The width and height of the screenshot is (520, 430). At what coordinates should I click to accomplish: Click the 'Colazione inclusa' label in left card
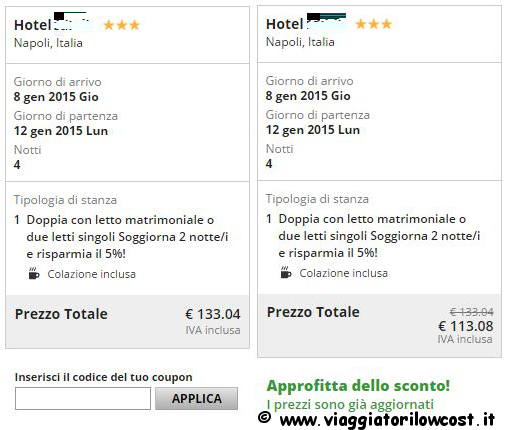(x=92, y=274)
